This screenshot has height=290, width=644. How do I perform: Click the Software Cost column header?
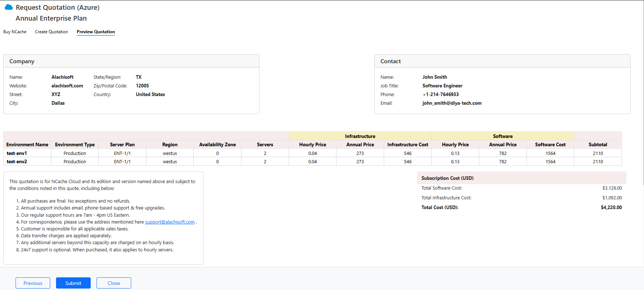(x=550, y=144)
